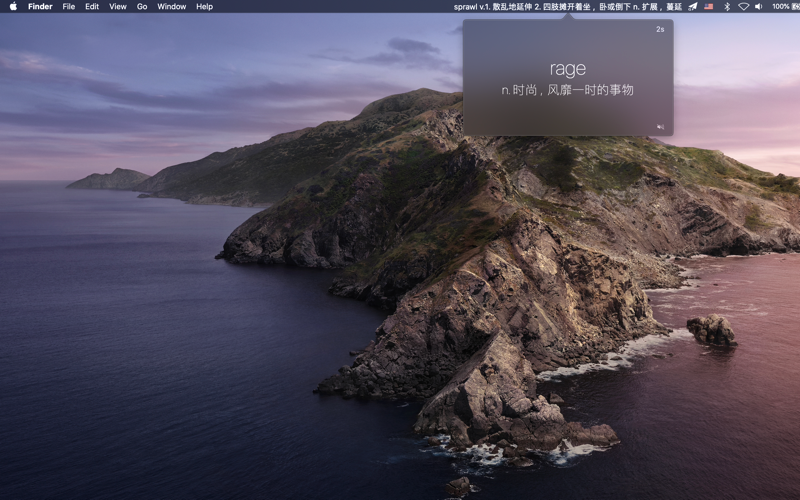
Task: Click the 'sprawl' word ticker in the menu bar
Action: click(567, 7)
